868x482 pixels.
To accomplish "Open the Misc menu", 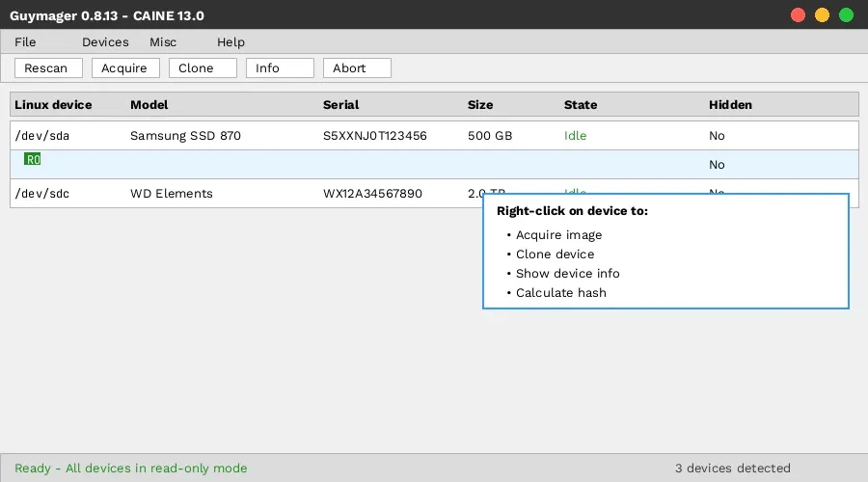I will coord(163,42).
